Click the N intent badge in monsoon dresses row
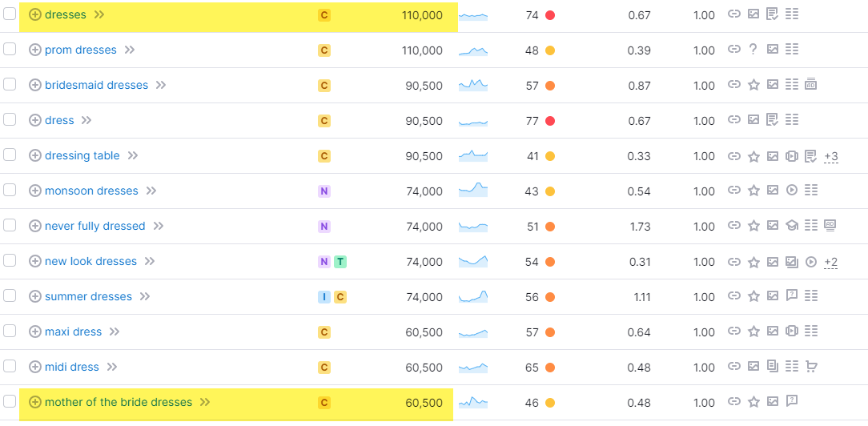Screen dimensions: 868x426 point(324,191)
